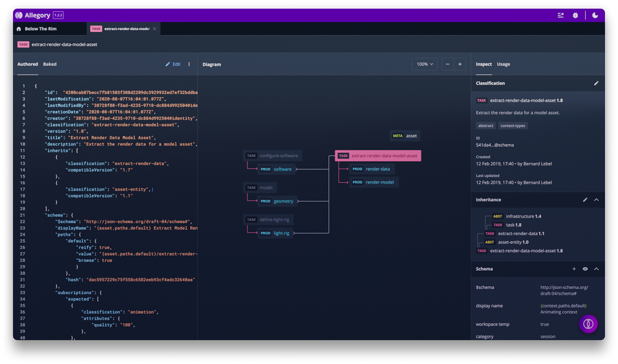
Task: Open the bug report icon in header
Action: (575, 15)
